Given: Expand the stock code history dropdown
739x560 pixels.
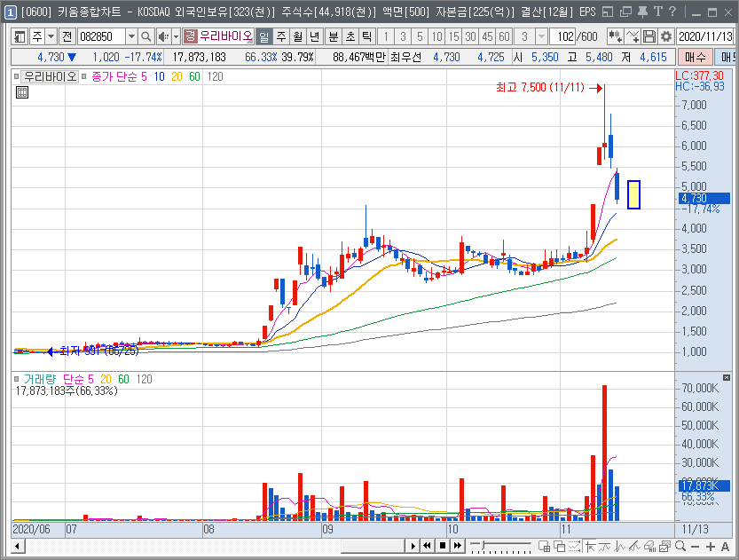Looking at the screenshot, I should 131,36.
